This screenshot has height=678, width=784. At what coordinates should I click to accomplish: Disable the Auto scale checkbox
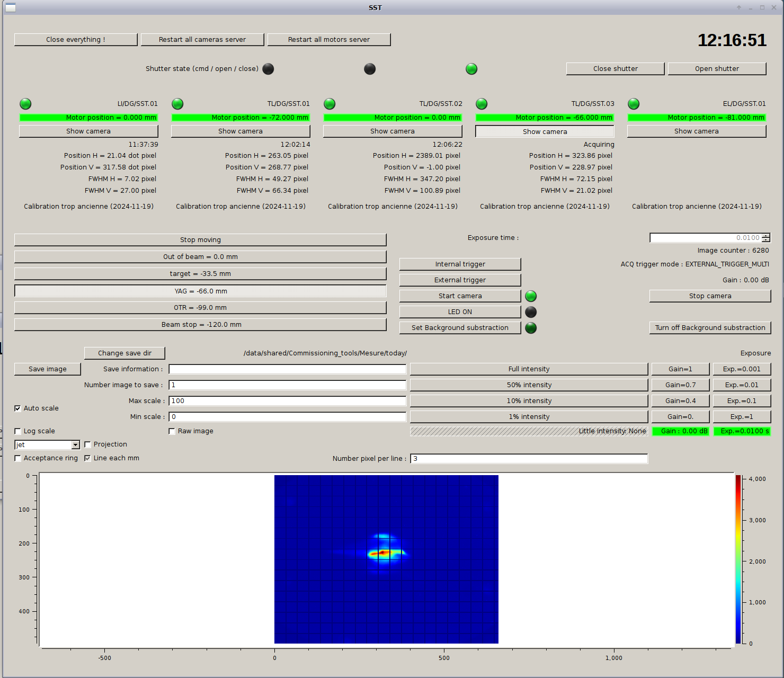17,408
